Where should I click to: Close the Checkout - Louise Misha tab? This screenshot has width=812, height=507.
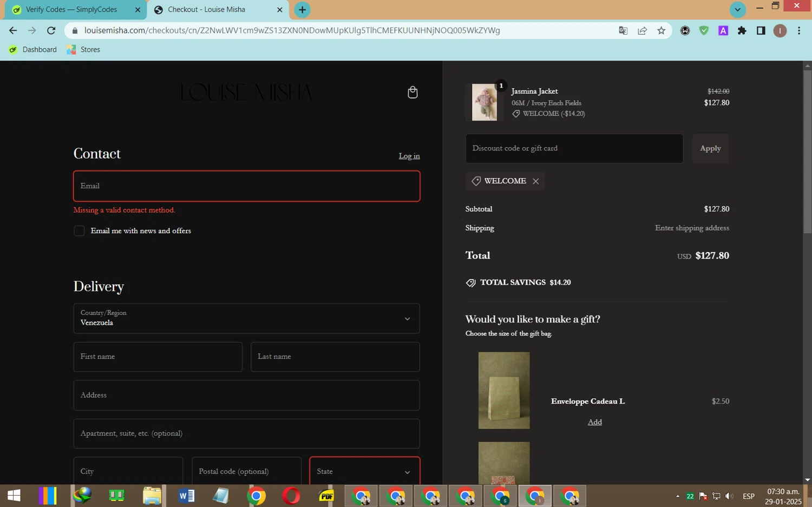tap(280, 10)
